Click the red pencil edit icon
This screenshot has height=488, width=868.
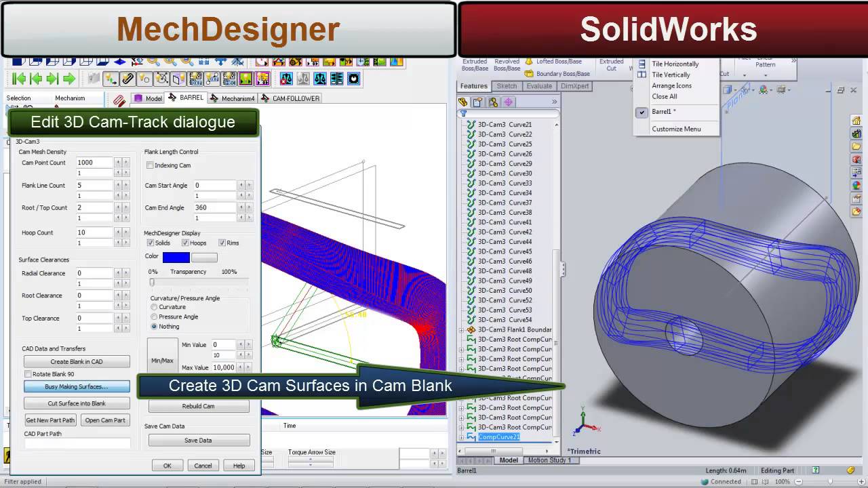[119, 100]
